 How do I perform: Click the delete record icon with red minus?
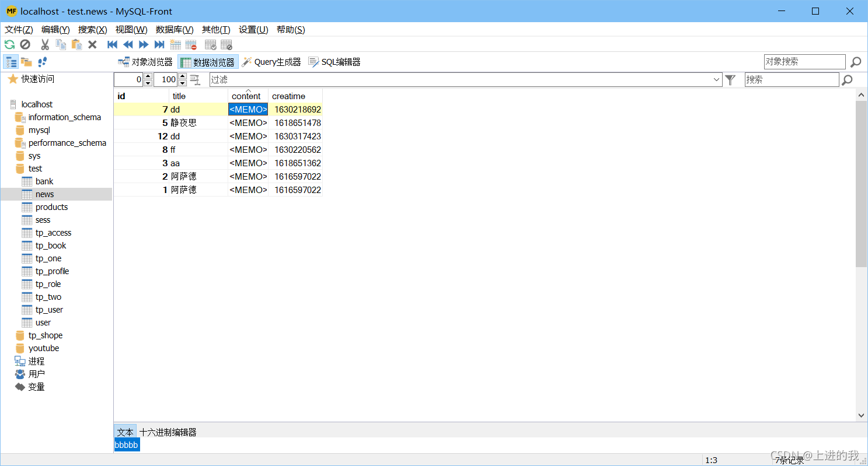[x=191, y=44]
